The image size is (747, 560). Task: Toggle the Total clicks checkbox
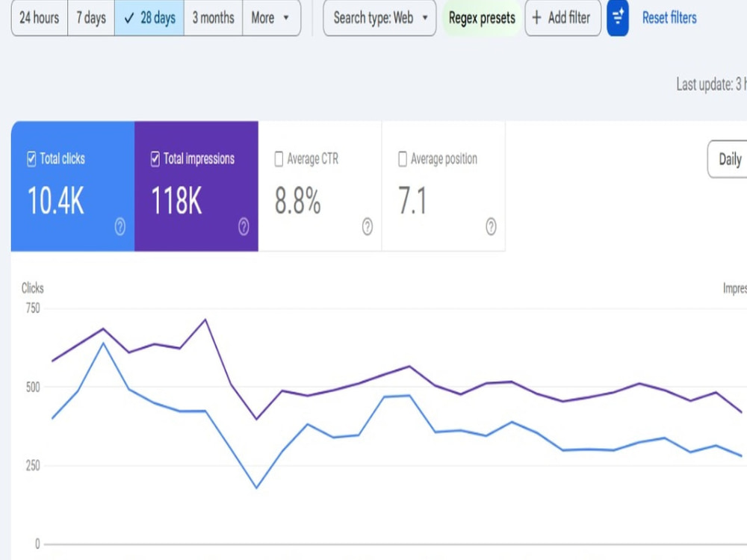coord(31,158)
